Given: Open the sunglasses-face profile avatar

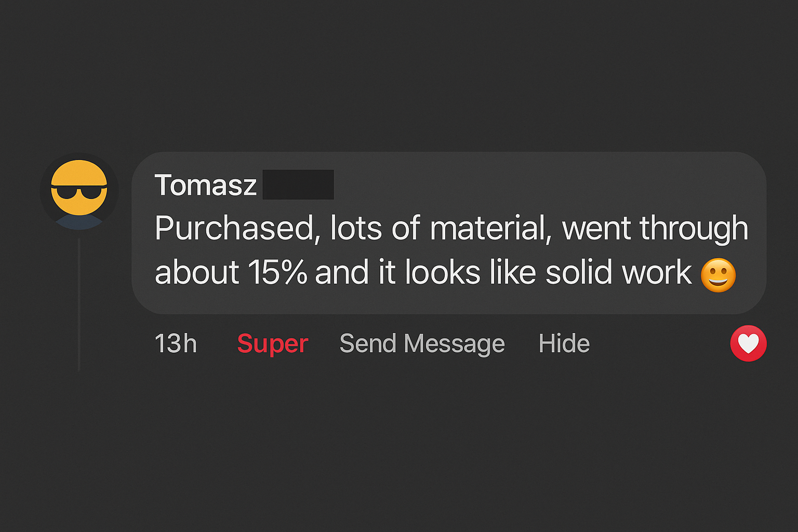Looking at the screenshot, I should point(79,192).
